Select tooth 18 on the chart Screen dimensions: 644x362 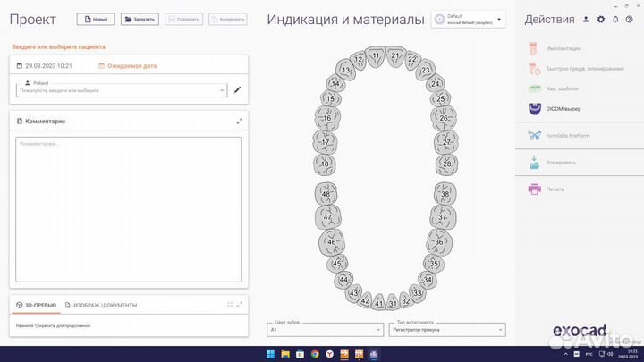(x=325, y=164)
